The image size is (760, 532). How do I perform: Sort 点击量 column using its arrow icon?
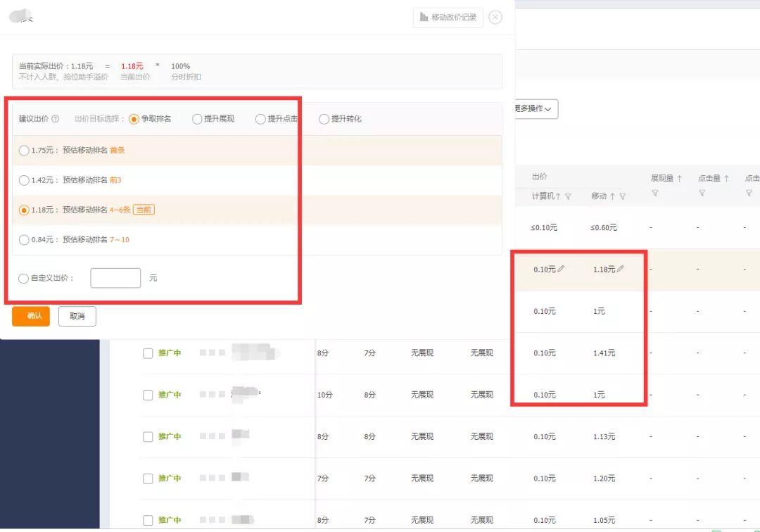[726, 178]
